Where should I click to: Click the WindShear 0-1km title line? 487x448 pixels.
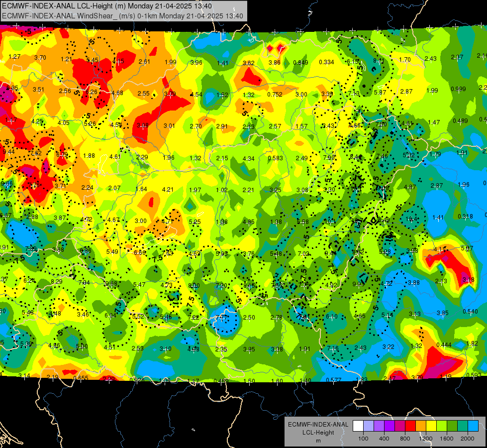click(122, 16)
